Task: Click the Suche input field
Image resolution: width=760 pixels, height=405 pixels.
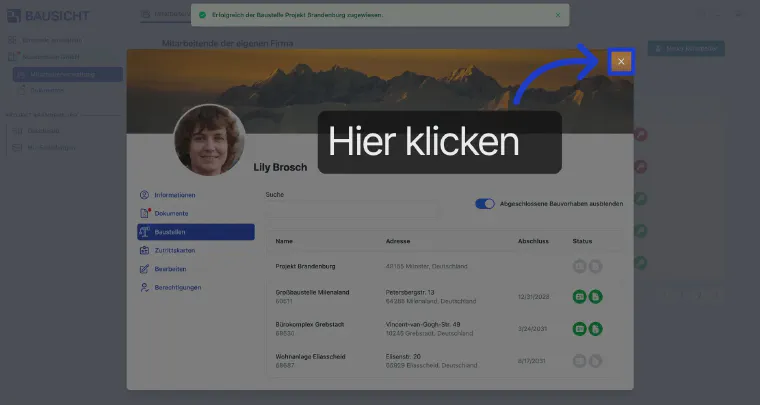Action: pyautogui.click(x=353, y=210)
